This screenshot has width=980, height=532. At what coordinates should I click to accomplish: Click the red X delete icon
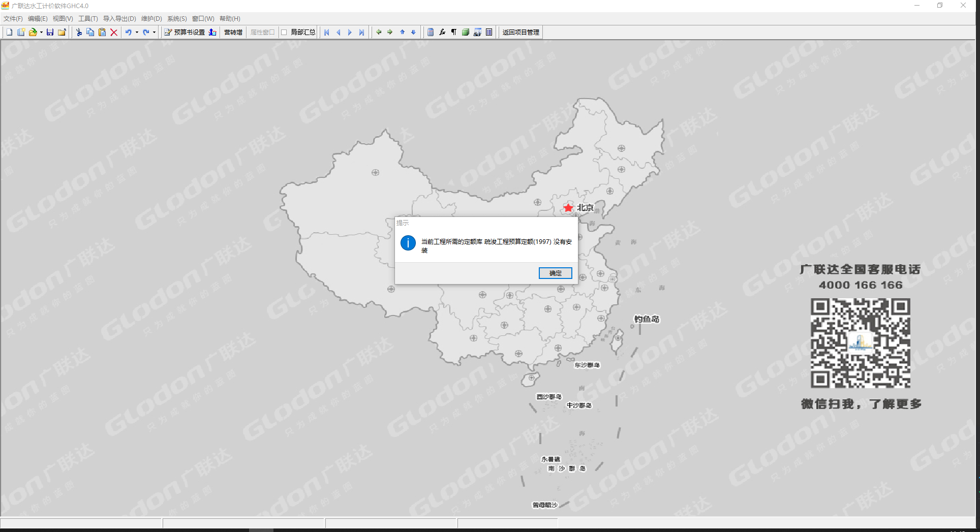click(114, 32)
